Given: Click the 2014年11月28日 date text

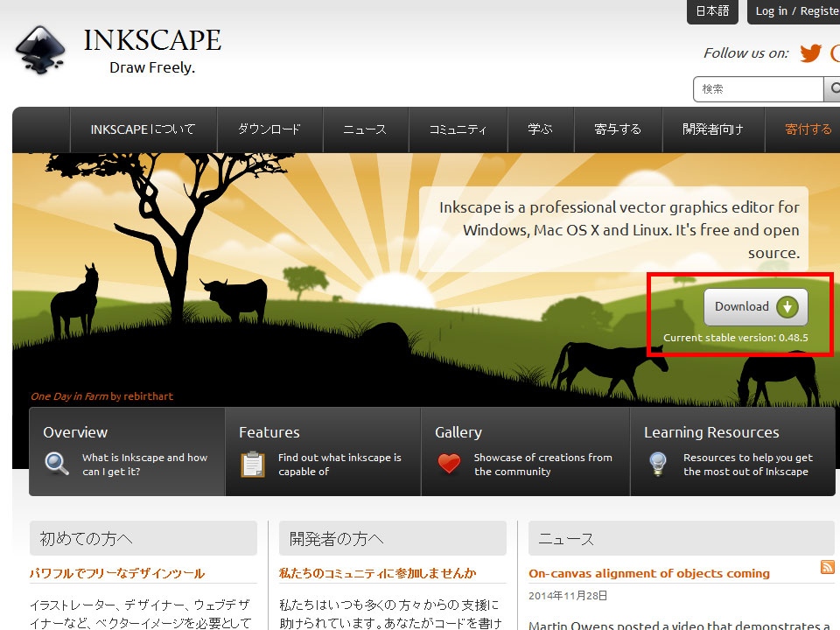Looking at the screenshot, I should [568, 596].
